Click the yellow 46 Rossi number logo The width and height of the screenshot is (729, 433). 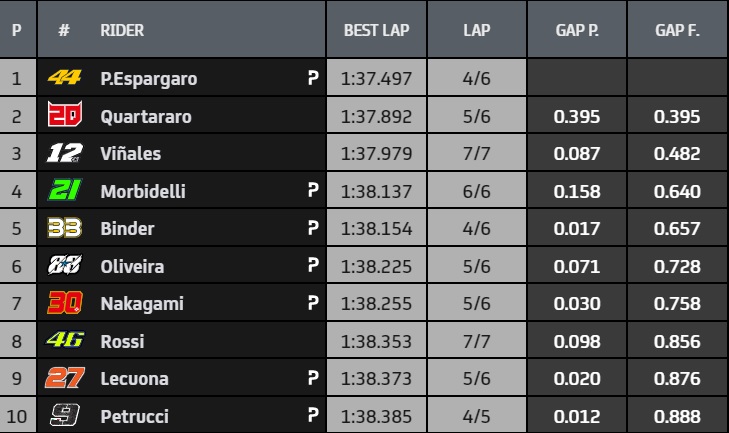pos(65,340)
